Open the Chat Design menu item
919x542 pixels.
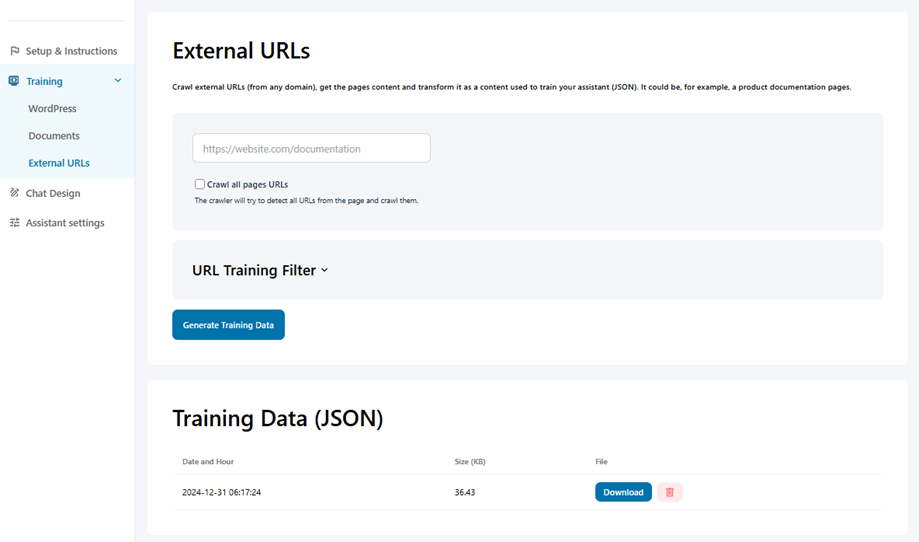click(x=53, y=193)
